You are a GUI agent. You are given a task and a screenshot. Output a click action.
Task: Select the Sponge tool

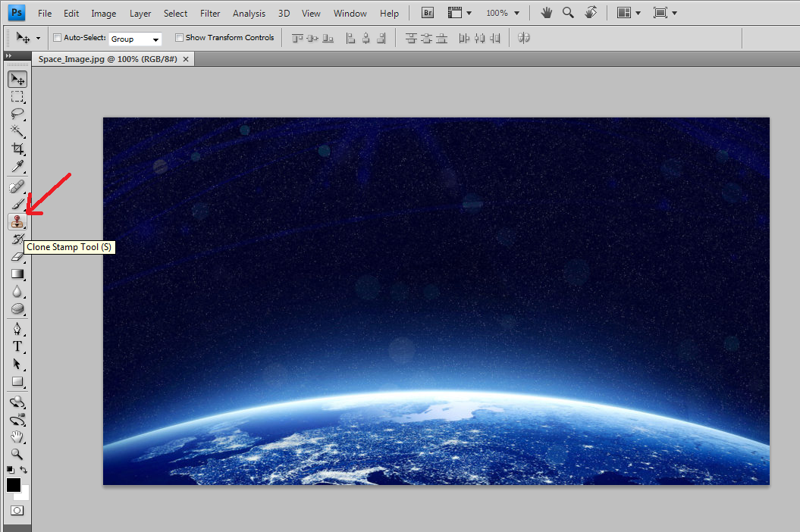click(x=17, y=308)
